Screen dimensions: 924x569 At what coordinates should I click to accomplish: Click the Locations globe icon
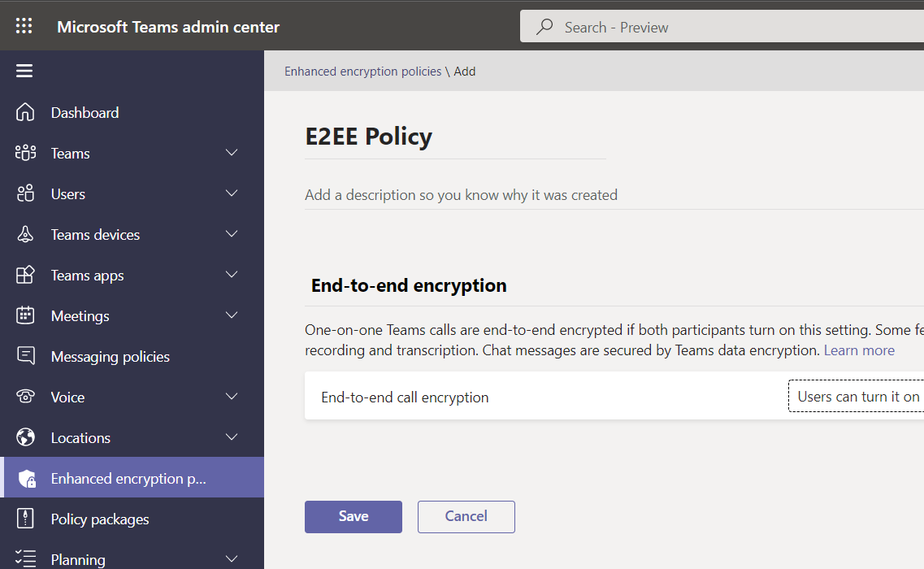tap(26, 437)
